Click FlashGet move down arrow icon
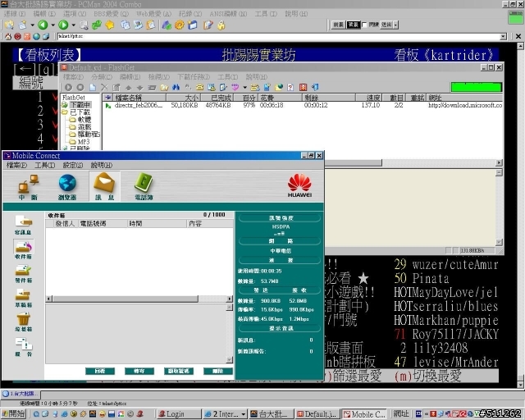The height and width of the screenshot is (420, 525). coord(140,88)
